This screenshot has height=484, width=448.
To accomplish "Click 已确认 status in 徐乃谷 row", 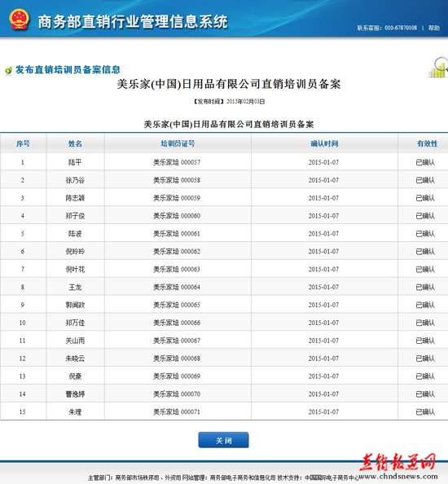I will tap(425, 180).
